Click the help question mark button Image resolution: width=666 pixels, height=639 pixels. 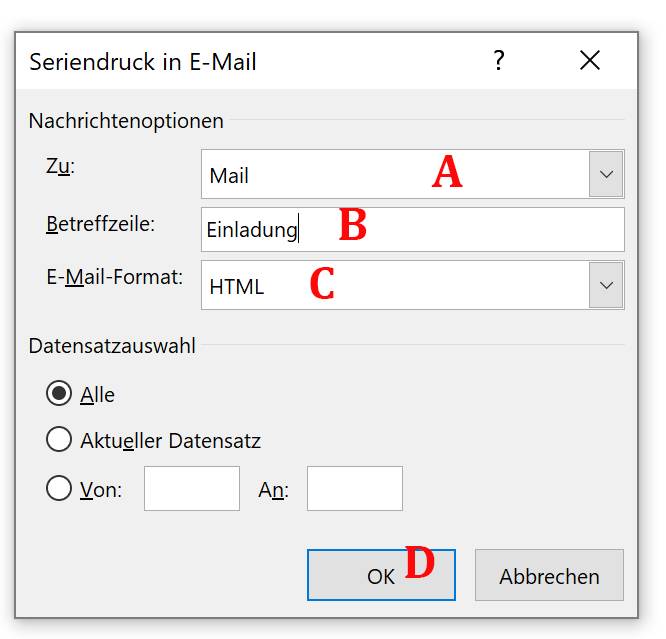click(x=499, y=61)
